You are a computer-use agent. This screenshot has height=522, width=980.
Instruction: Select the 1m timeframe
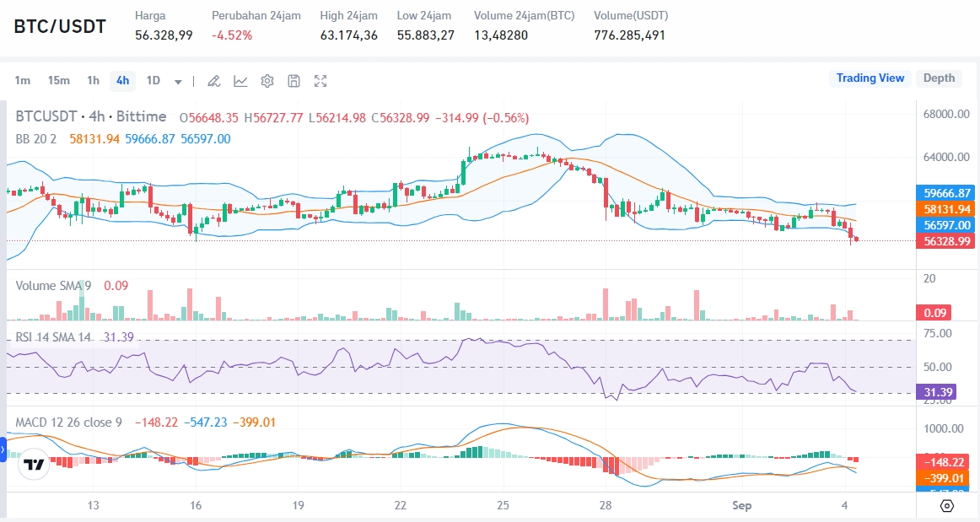(x=23, y=81)
